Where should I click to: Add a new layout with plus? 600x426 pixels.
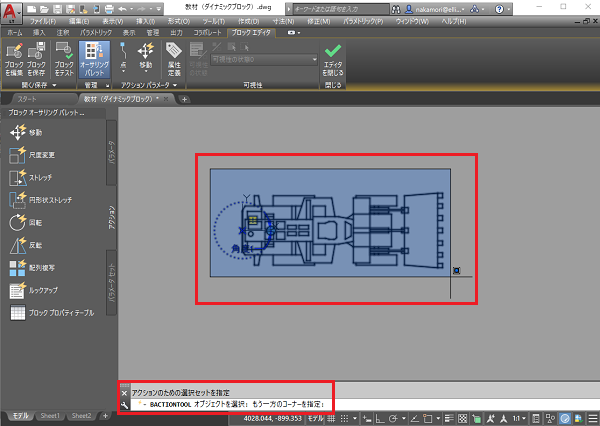(105, 416)
